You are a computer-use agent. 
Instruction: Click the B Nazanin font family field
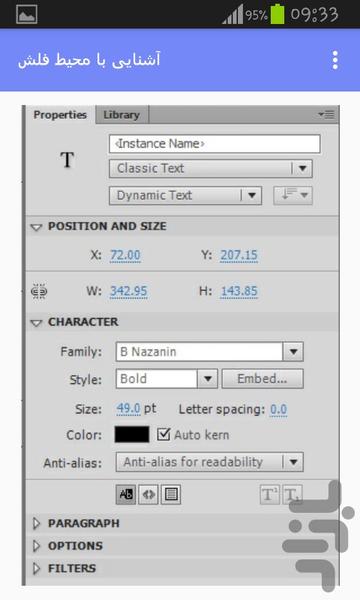pos(199,352)
